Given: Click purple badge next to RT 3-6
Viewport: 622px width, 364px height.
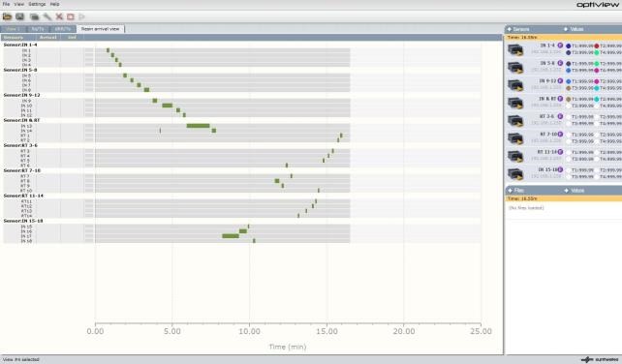Looking at the screenshot, I should coord(560,116).
